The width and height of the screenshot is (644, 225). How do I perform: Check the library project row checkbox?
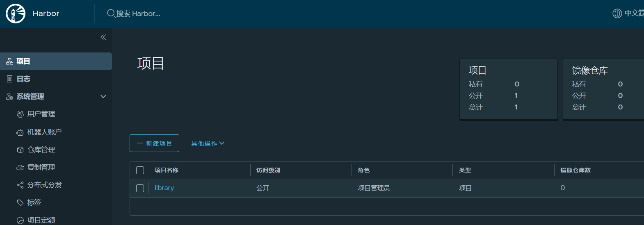(x=140, y=188)
